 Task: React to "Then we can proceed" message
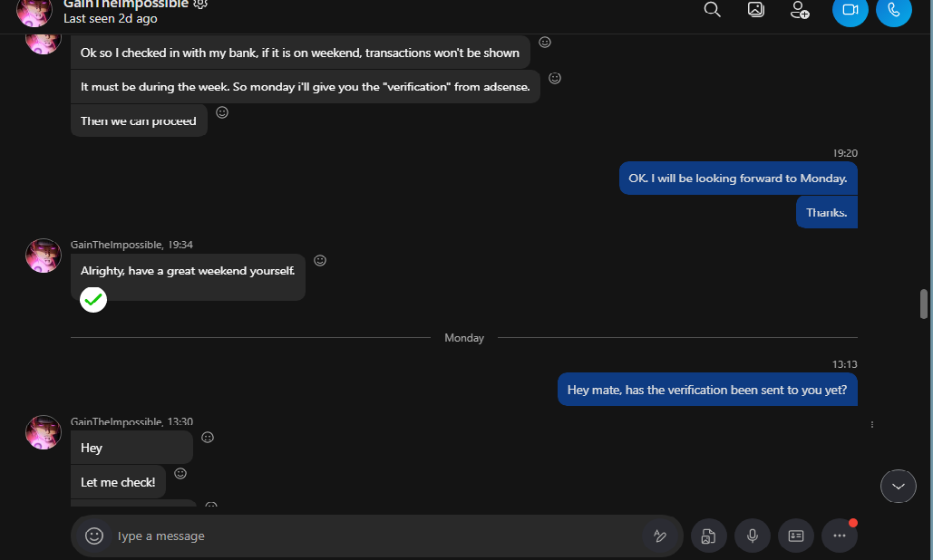pos(222,112)
